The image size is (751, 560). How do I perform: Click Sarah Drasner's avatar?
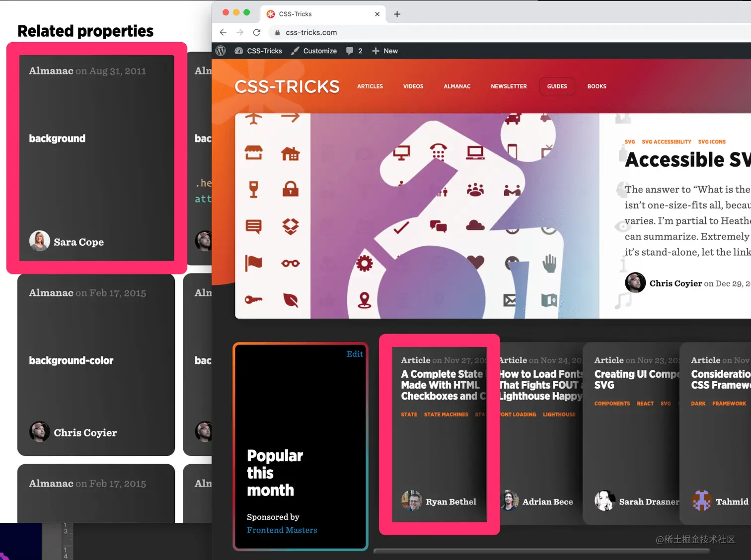pos(604,500)
